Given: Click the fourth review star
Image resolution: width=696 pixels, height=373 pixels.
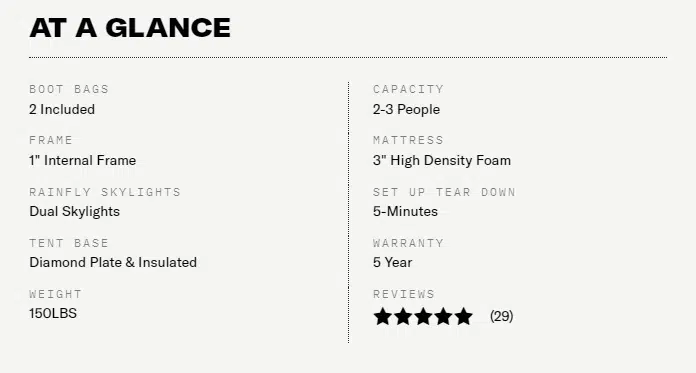Looking at the screenshot, I should (x=443, y=316).
